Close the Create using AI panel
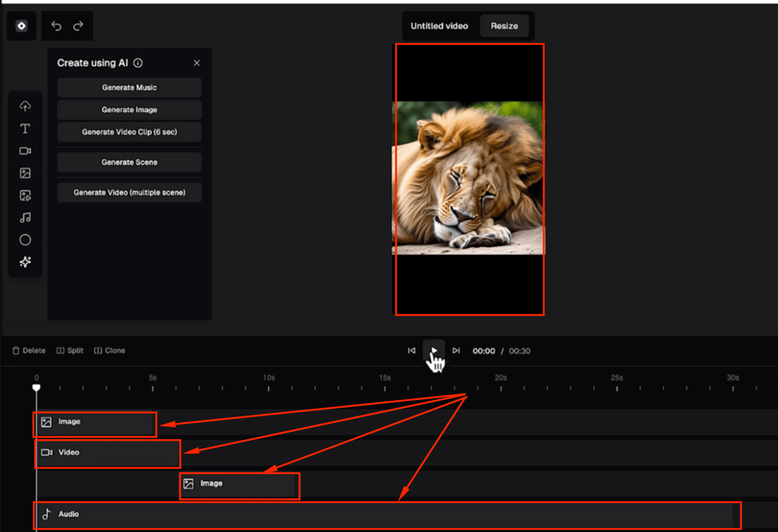Viewport: 778px width, 532px height. [197, 63]
